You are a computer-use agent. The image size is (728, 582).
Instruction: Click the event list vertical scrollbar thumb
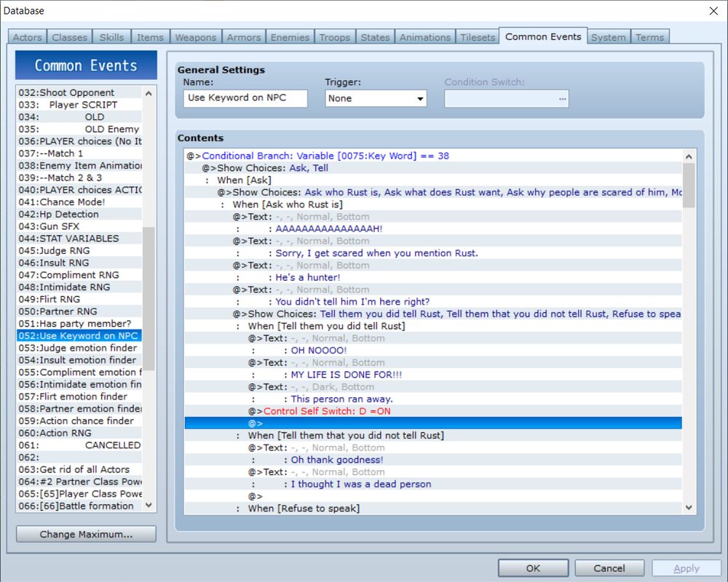(149, 298)
